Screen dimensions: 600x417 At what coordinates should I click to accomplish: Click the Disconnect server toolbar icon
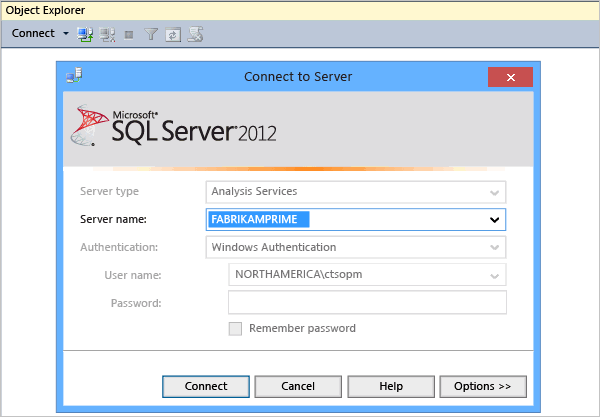(107, 34)
